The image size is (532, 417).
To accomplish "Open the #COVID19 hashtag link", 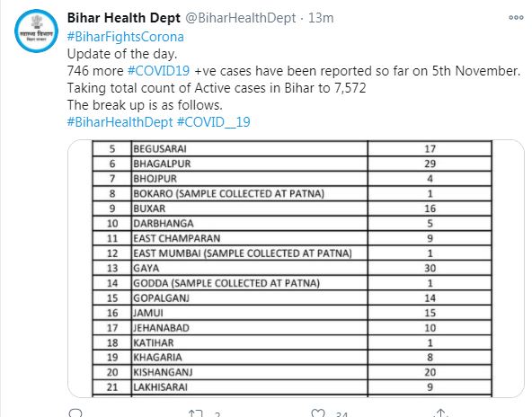I will [158, 71].
